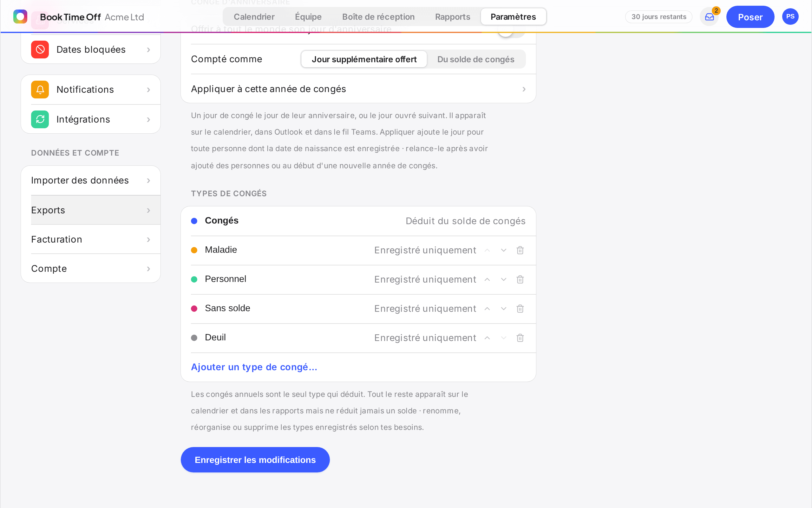Delete the Deuil leave type

coord(520,338)
